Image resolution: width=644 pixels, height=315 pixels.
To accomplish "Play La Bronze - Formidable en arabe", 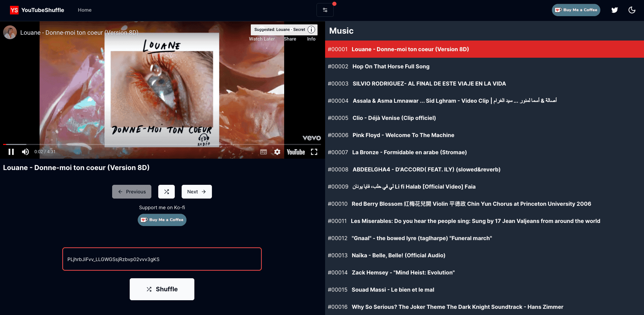I will coord(484,152).
